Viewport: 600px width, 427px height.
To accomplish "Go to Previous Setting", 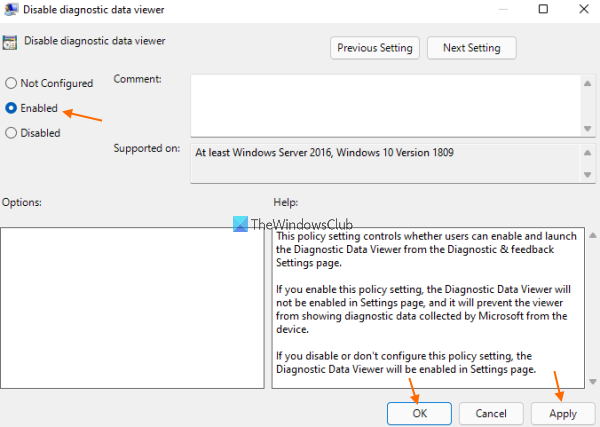I will click(375, 48).
